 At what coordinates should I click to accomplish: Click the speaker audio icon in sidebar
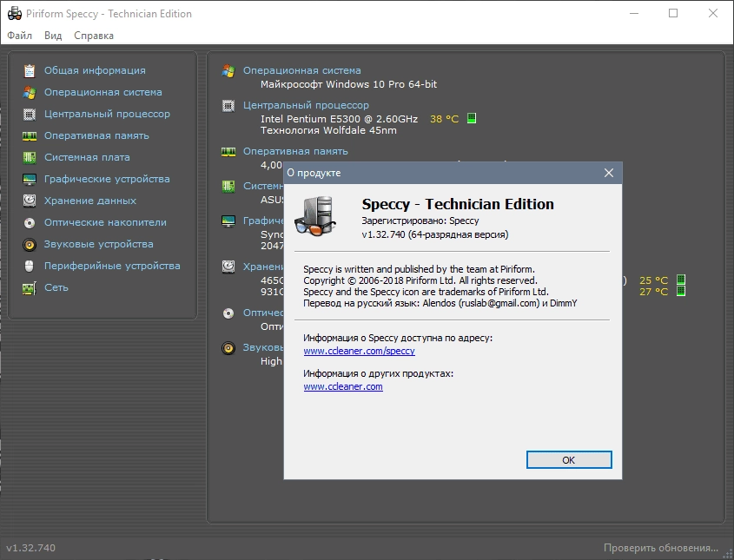(x=30, y=244)
